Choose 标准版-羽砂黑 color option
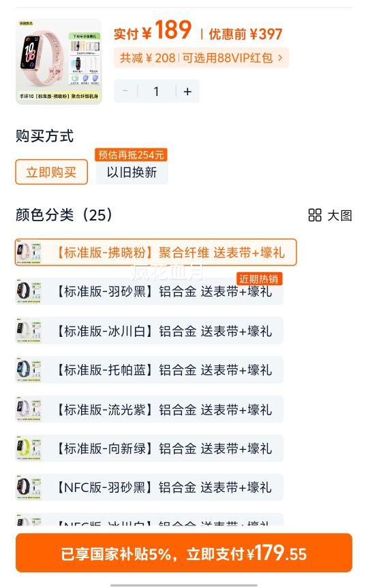The image size is (368, 588). [149, 291]
